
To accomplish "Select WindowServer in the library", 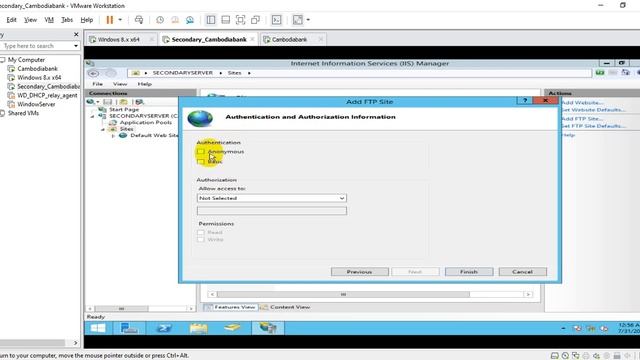I will [x=36, y=104].
